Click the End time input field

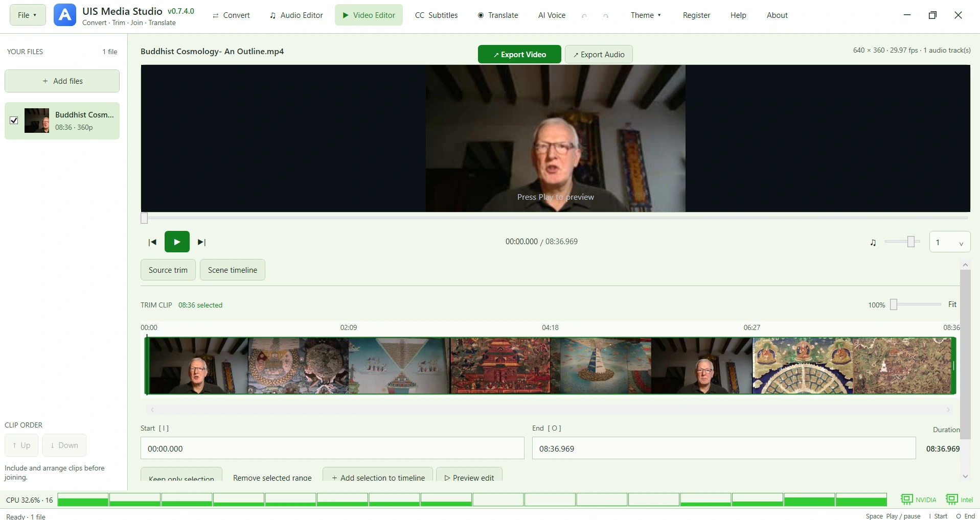click(x=724, y=448)
